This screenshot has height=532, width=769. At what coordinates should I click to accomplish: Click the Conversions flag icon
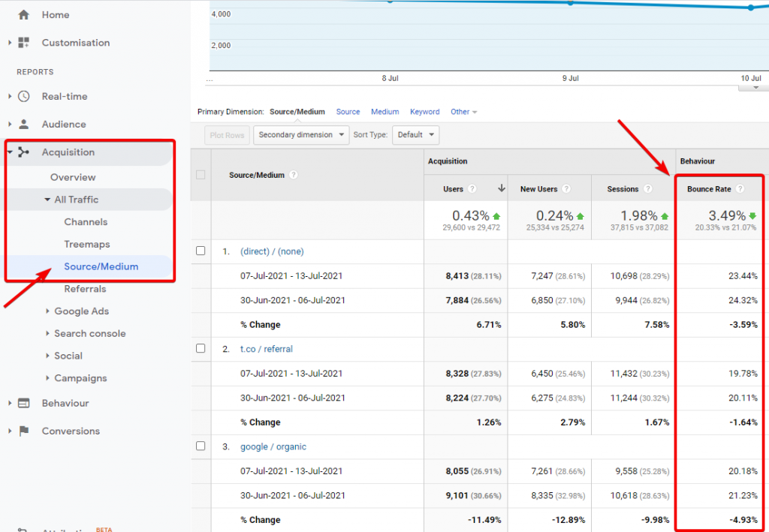24,431
